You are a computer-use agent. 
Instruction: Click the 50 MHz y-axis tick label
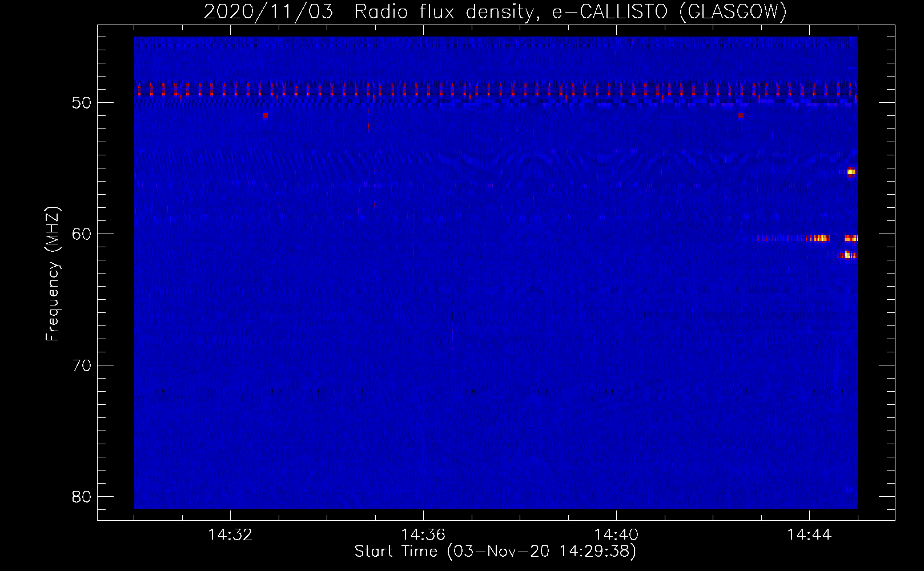point(82,103)
